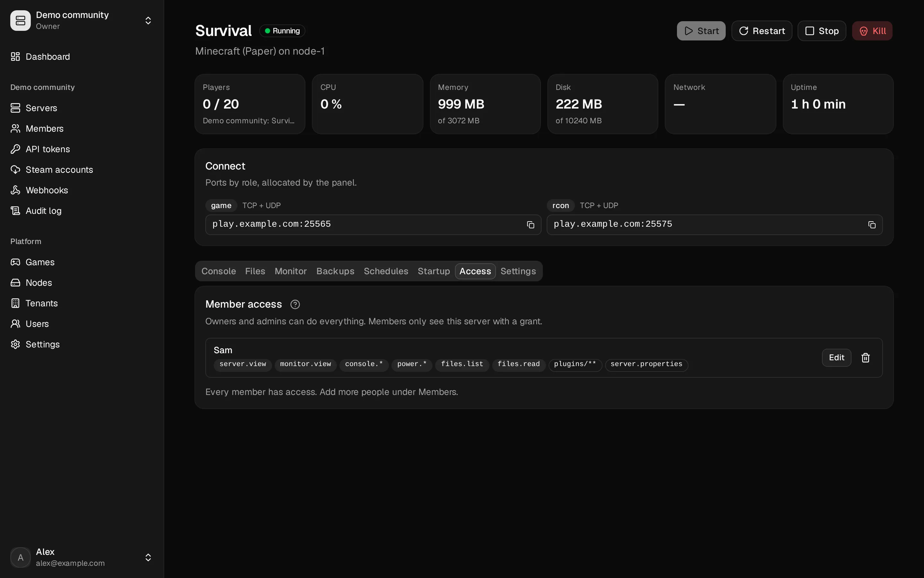The width and height of the screenshot is (924, 578).
Task: Copy the game address play.example.com:25565
Action: 530,225
